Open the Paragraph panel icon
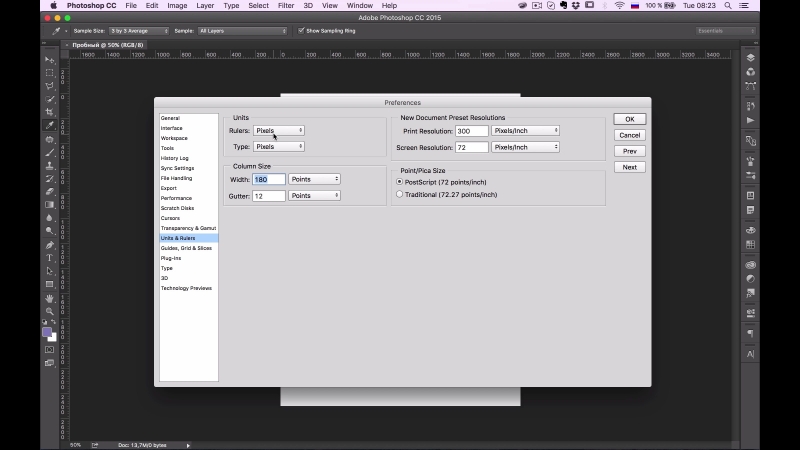Viewport: 800px width, 450px height. coord(751,333)
